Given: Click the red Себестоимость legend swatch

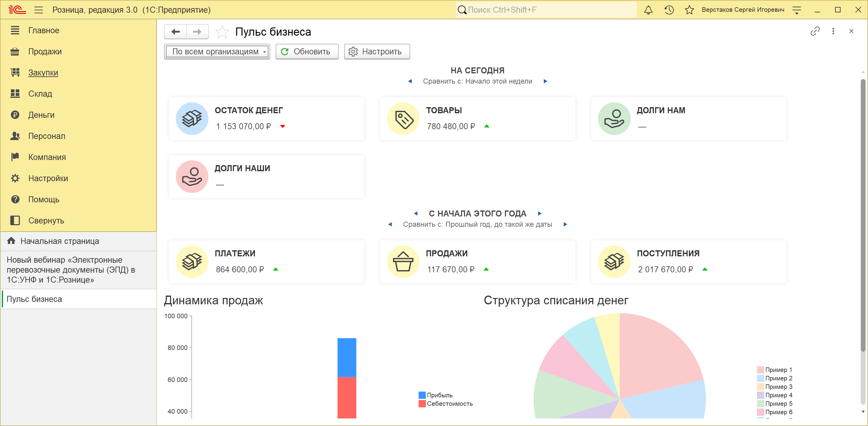Looking at the screenshot, I should click(x=422, y=403).
